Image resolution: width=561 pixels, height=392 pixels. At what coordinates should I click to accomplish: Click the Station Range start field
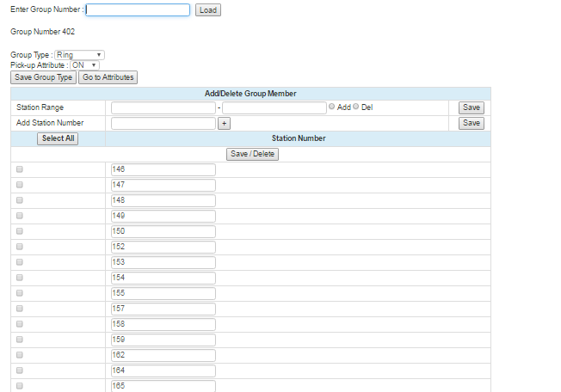click(163, 107)
